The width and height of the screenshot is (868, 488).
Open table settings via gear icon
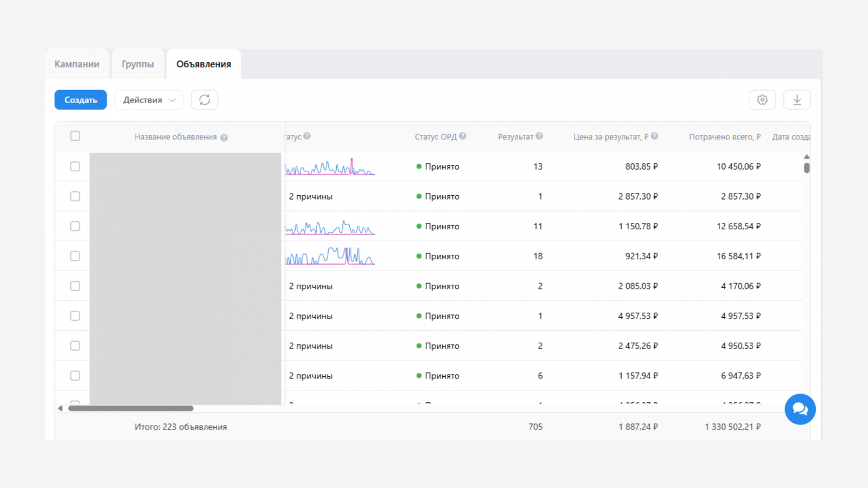click(762, 100)
